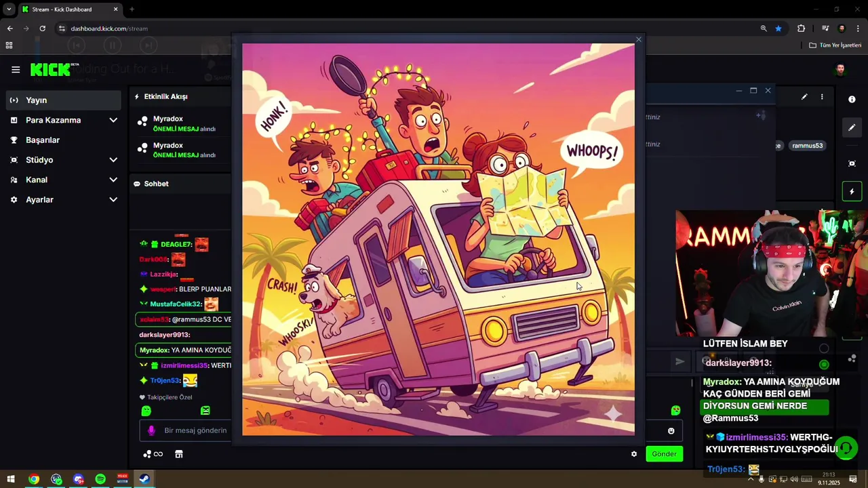
Task: Click the screen capture icon in right rail
Action: coord(852,163)
